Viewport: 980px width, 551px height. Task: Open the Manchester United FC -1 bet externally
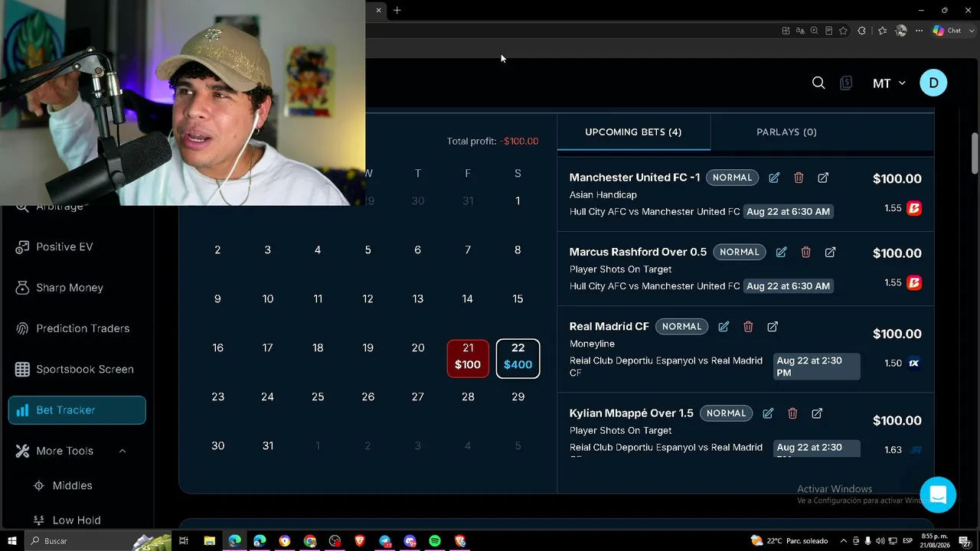click(823, 178)
